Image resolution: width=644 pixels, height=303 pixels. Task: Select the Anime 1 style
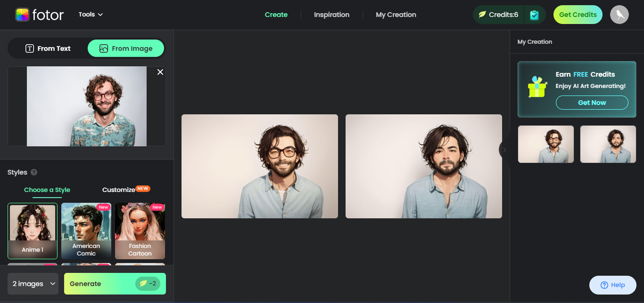pos(33,231)
